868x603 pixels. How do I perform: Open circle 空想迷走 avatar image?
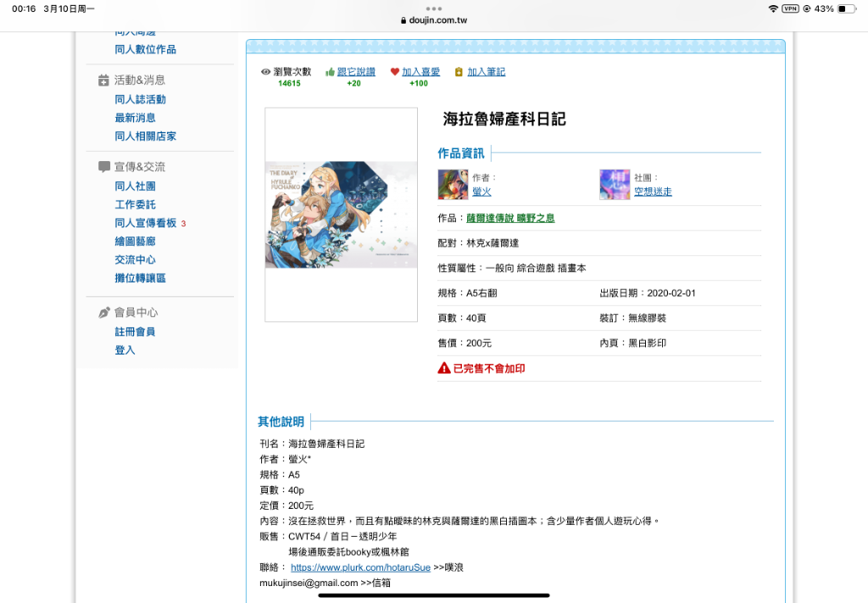[x=615, y=184]
